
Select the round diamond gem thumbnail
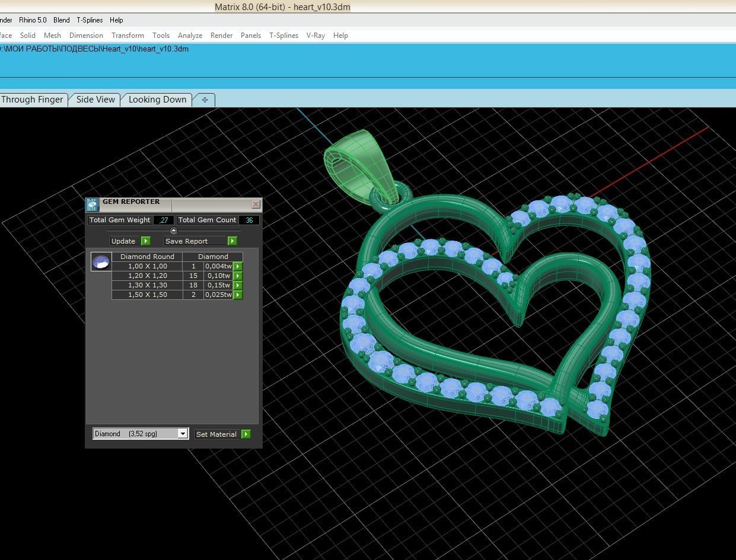(101, 261)
